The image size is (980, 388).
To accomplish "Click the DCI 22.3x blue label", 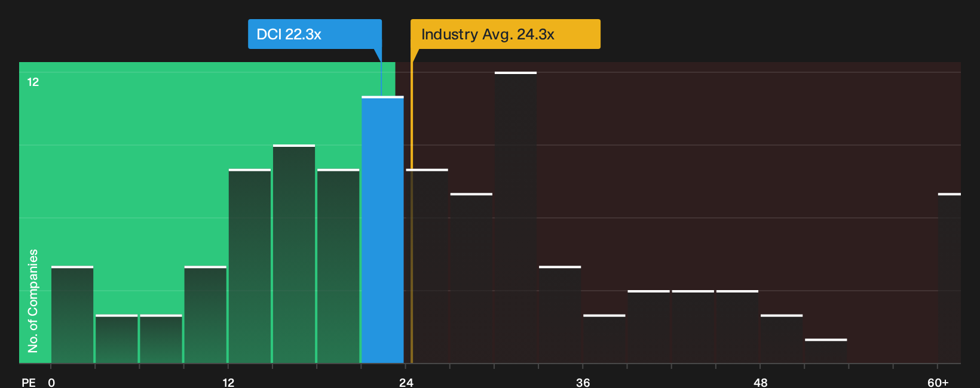I will pos(314,34).
